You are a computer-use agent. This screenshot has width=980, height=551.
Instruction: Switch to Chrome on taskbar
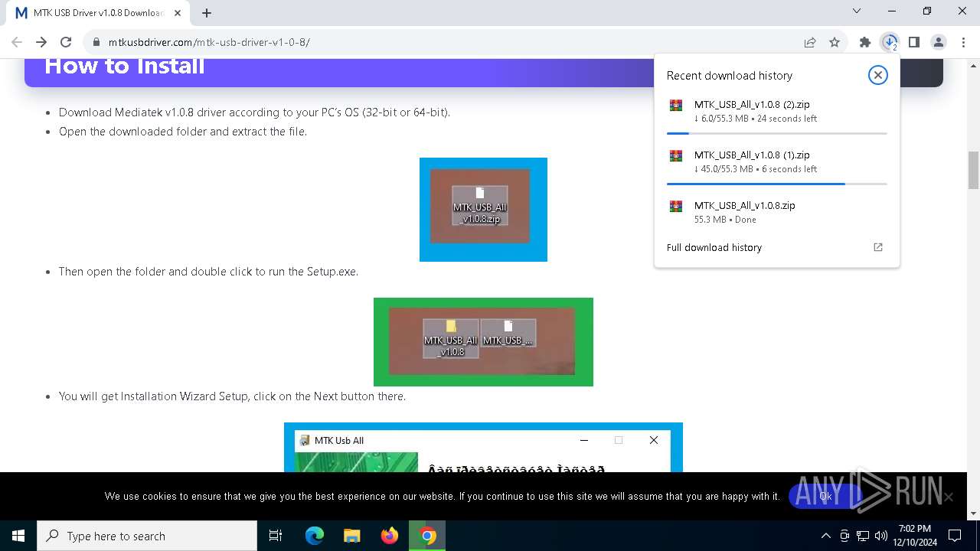click(x=427, y=536)
